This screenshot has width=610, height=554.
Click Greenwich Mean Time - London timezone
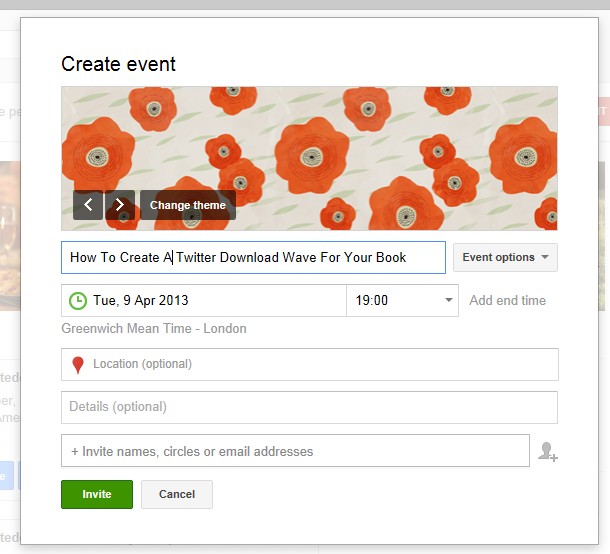[x=154, y=329]
